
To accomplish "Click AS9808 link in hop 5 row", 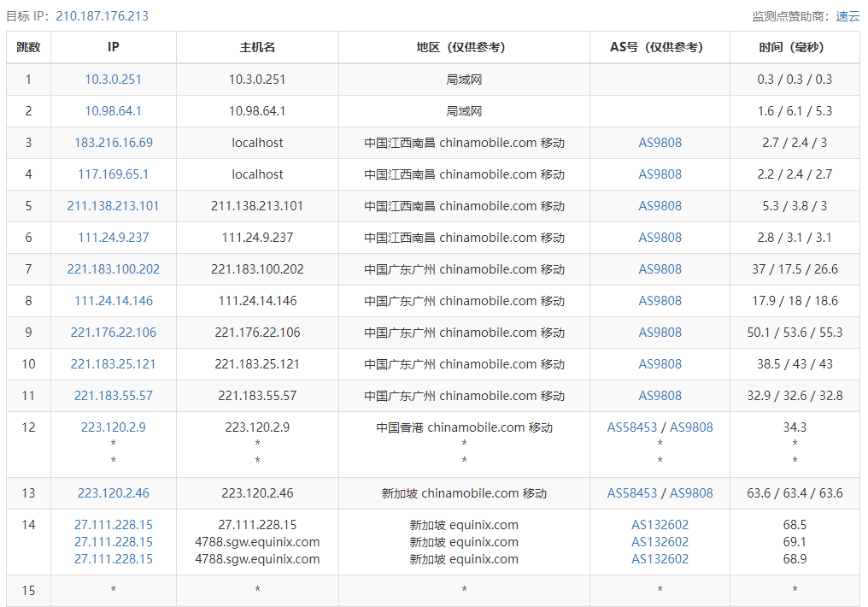I will pos(660,205).
